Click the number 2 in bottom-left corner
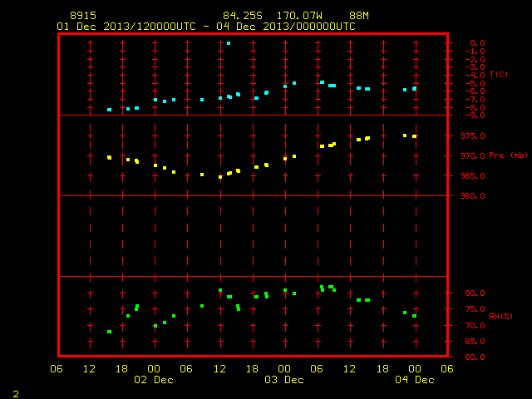 tap(16, 394)
